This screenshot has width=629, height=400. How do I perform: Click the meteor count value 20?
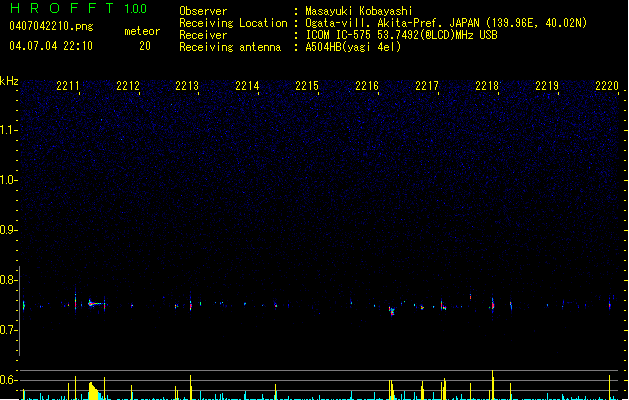click(x=145, y=46)
